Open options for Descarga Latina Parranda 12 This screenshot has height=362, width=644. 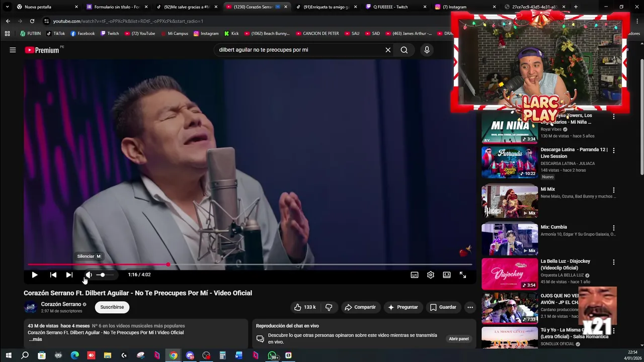[613, 150]
